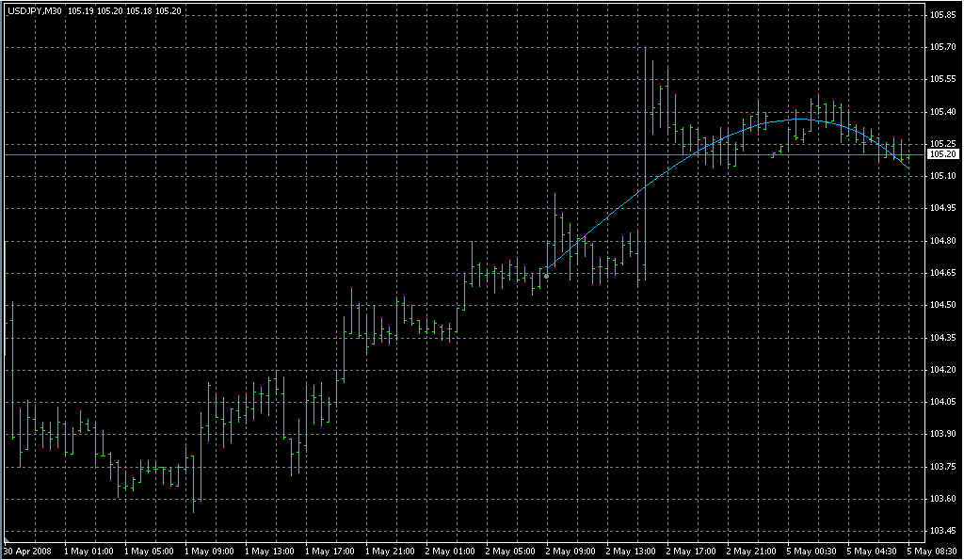Click the gray starting dot of the blue curve
964x560 pixels.
click(547, 276)
